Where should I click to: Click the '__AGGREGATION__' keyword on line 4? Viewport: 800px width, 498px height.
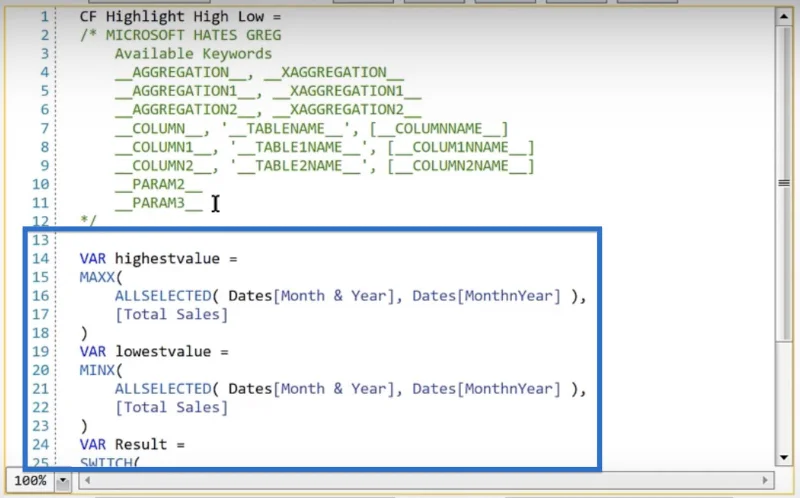tap(180, 72)
